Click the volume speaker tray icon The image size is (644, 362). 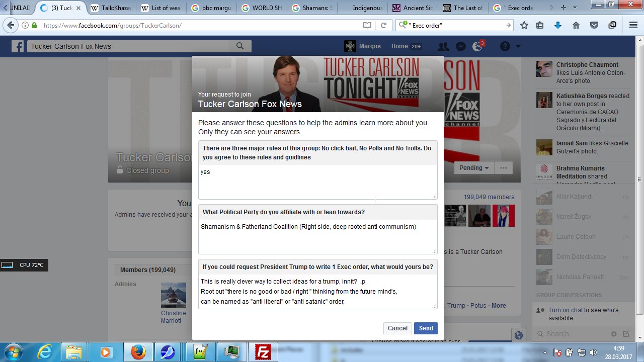(593, 352)
